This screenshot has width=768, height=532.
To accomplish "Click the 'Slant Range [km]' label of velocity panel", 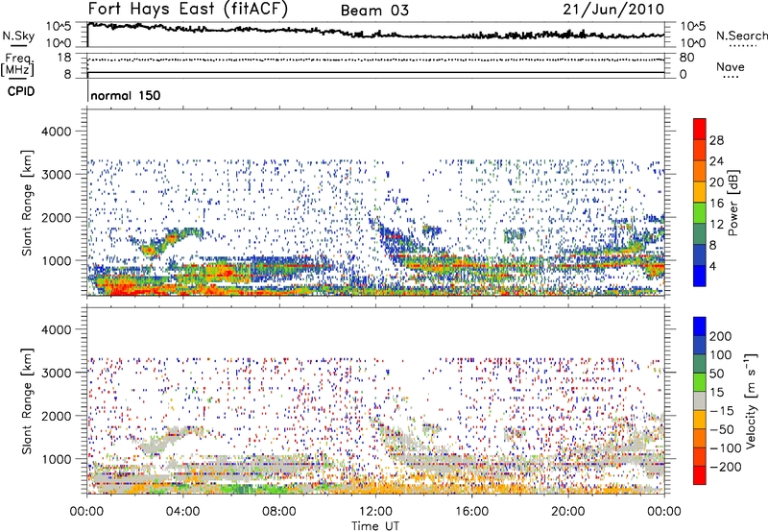I will 27,401.
